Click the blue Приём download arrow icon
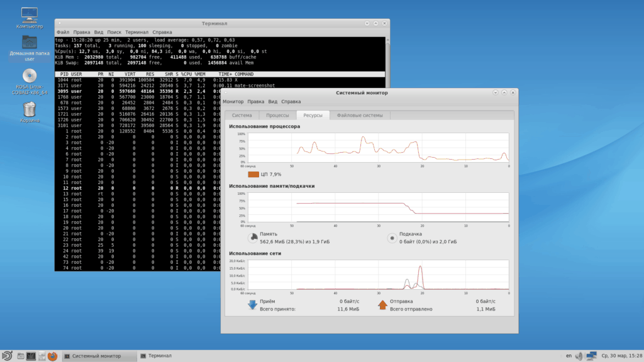 point(252,305)
